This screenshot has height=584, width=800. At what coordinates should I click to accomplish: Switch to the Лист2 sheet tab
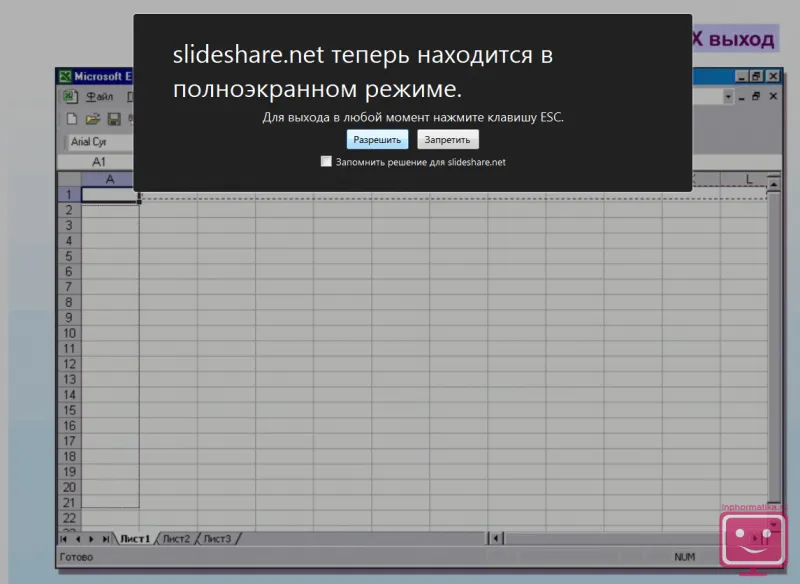(x=176, y=539)
